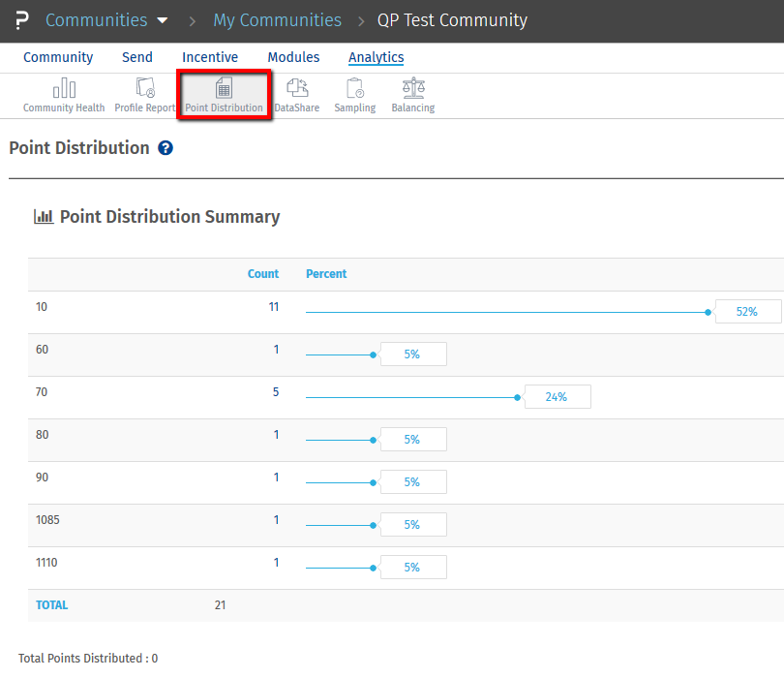Screen dimensions: 784x678
Task: Click the help question mark icon
Action: [x=166, y=148]
